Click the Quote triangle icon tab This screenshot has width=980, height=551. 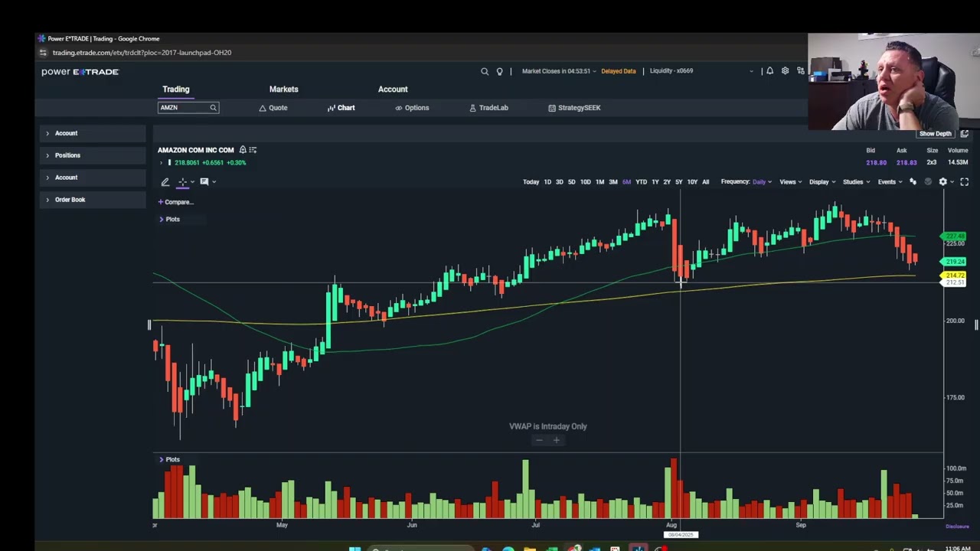263,108
